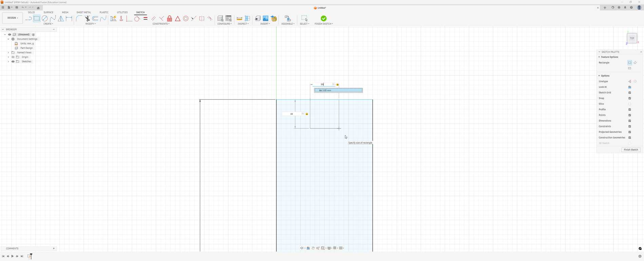644x261 pixels.
Task: Show the Origin folder via eye icon
Action: click(13, 57)
